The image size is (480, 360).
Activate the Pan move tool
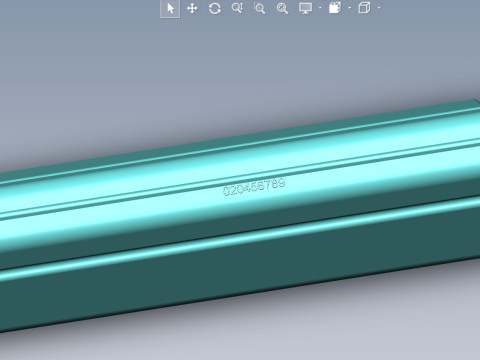(x=192, y=8)
